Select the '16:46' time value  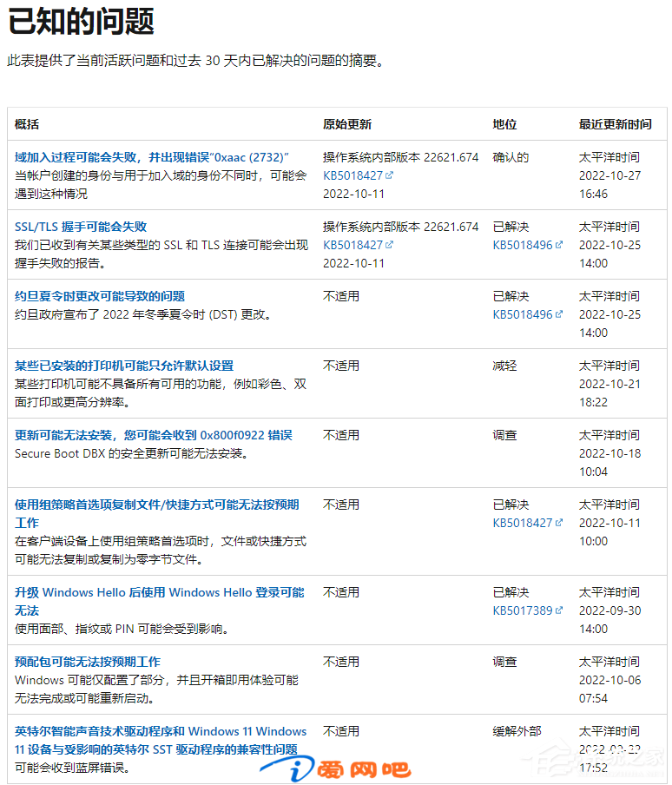[594, 194]
